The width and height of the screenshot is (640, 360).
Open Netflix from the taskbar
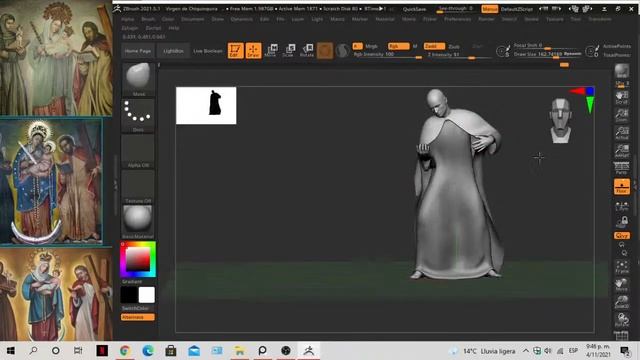(x=102, y=351)
